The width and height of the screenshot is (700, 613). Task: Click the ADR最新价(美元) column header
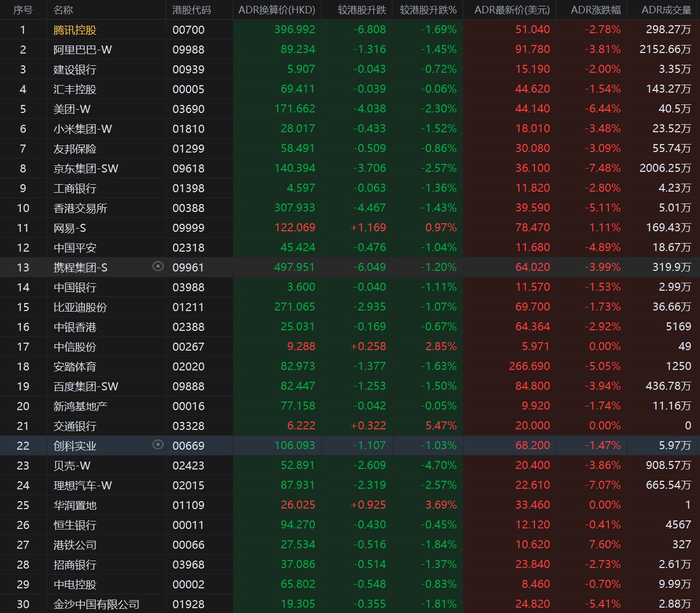pyautogui.click(x=512, y=10)
